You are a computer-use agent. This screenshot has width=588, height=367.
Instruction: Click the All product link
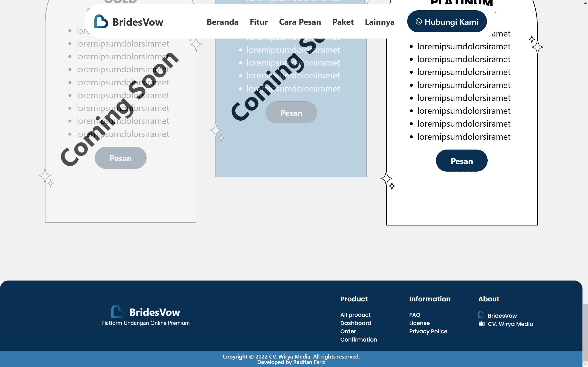point(355,315)
